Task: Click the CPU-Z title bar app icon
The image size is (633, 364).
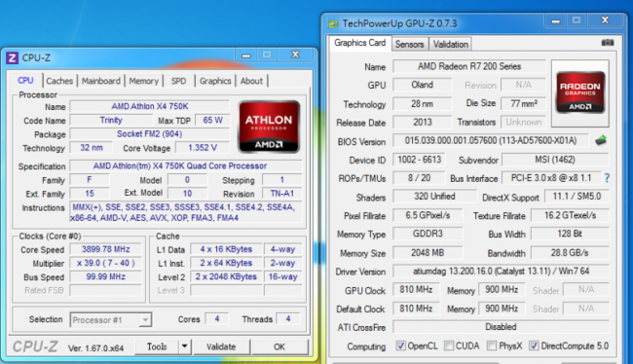Action: tap(12, 58)
